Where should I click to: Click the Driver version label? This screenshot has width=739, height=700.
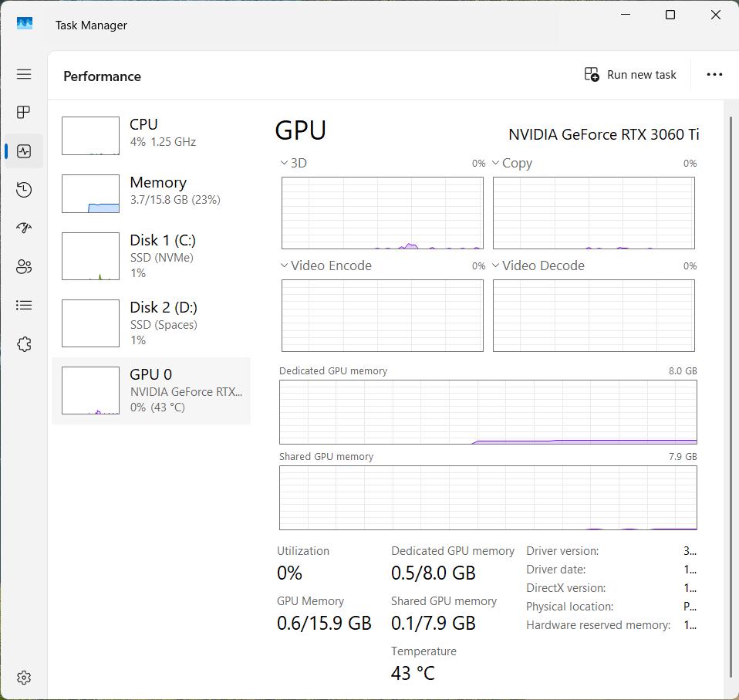click(x=562, y=551)
